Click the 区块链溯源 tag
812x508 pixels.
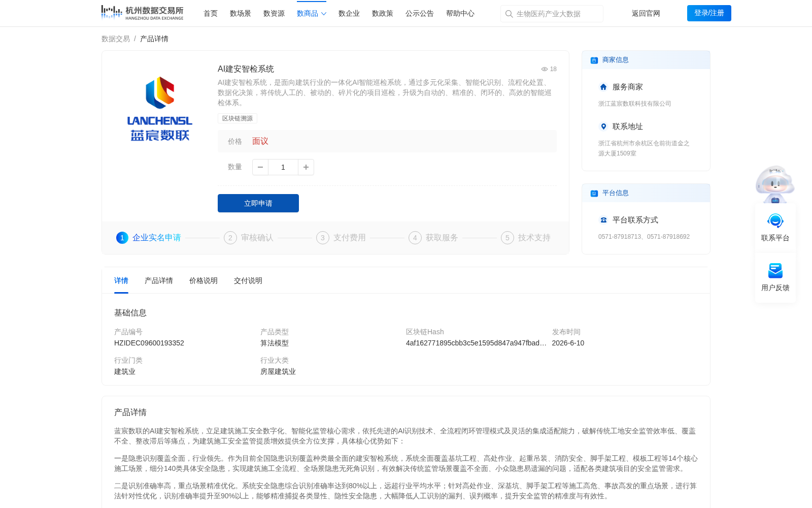(x=238, y=118)
